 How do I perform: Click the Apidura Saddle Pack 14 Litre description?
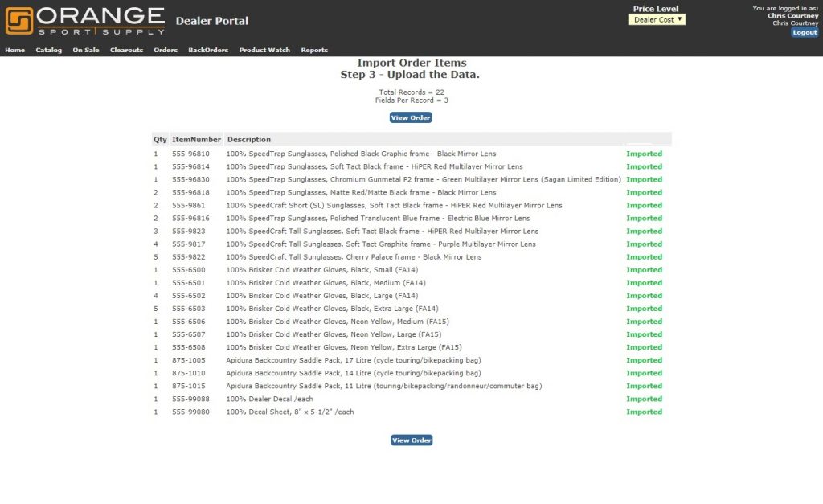354,373
